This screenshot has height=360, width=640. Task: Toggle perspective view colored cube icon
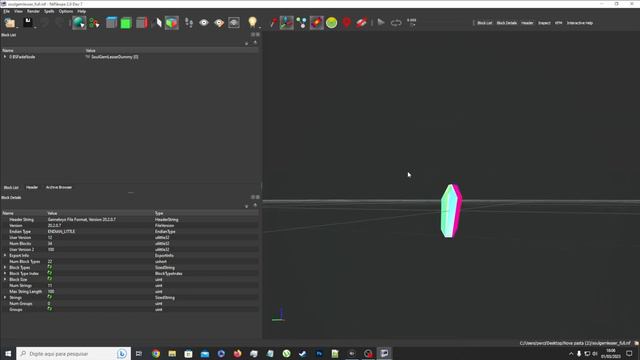(x=172, y=22)
